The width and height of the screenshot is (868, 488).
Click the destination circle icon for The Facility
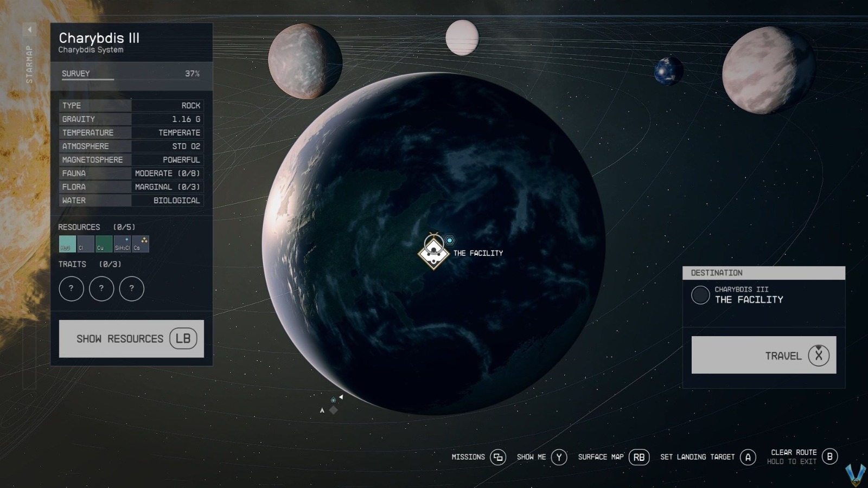click(700, 295)
